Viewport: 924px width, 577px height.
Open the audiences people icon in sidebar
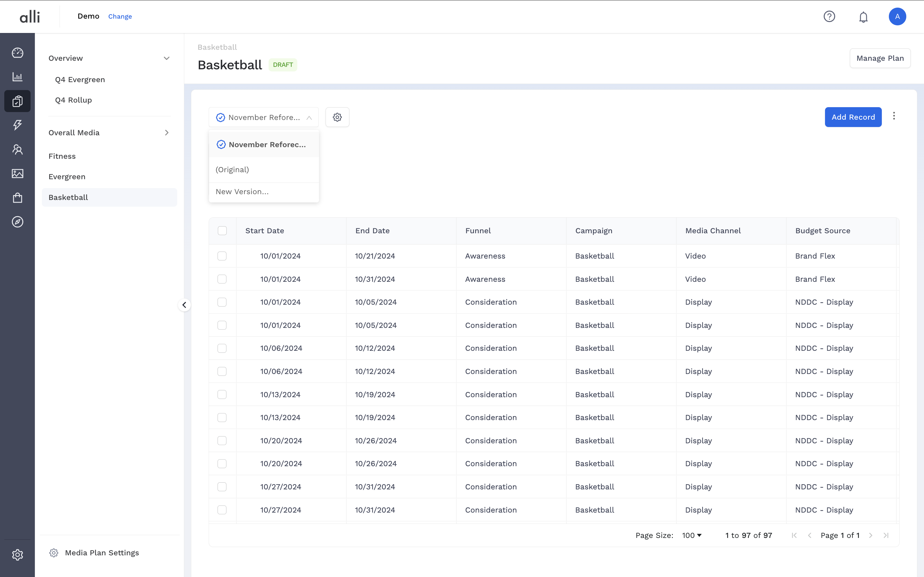pyautogui.click(x=17, y=149)
